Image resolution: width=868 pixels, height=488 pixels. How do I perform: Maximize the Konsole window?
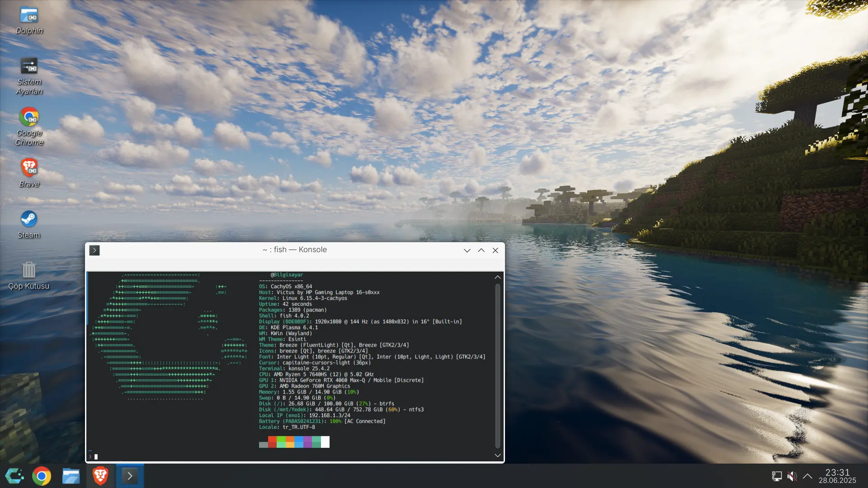481,250
